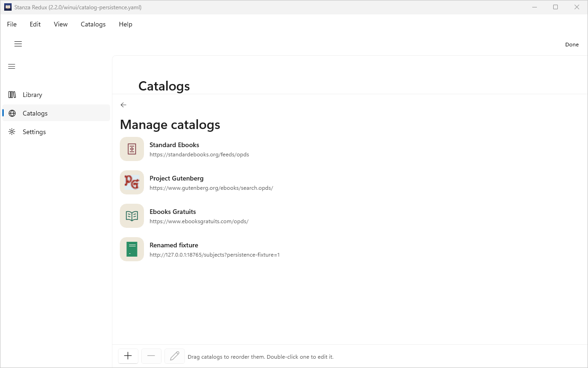Add a new catalog with plus button
This screenshot has height=368, width=588.
click(128, 356)
